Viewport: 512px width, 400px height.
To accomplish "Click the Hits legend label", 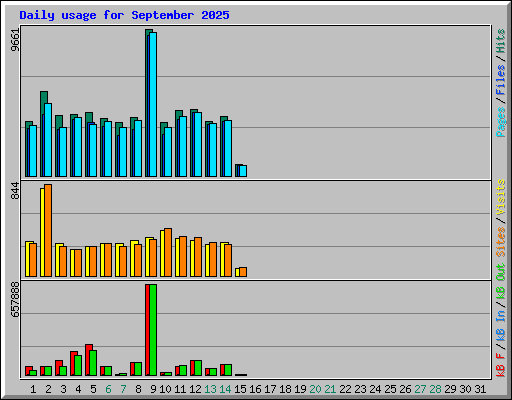I will click(501, 41).
